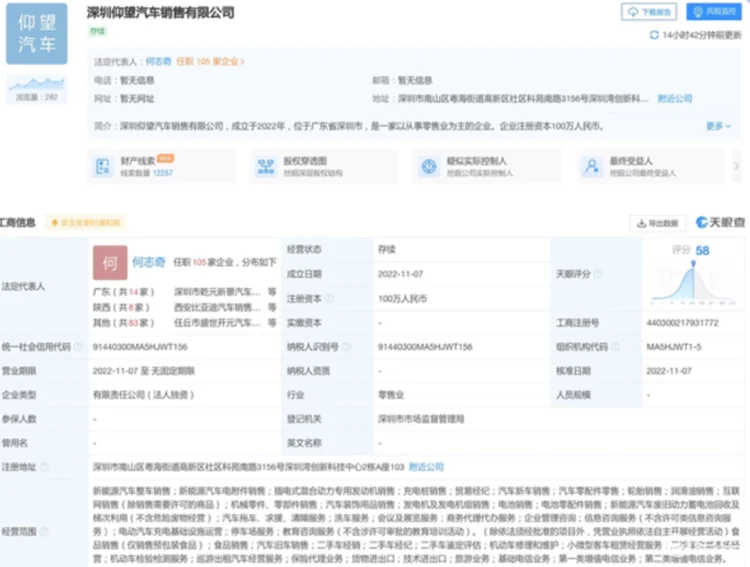Click help icon next to 经营范围

(x=44, y=531)
